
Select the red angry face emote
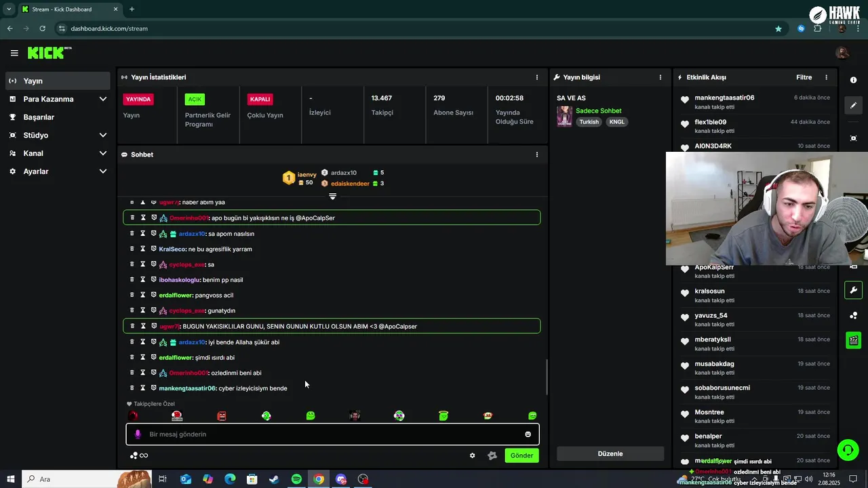221,415
